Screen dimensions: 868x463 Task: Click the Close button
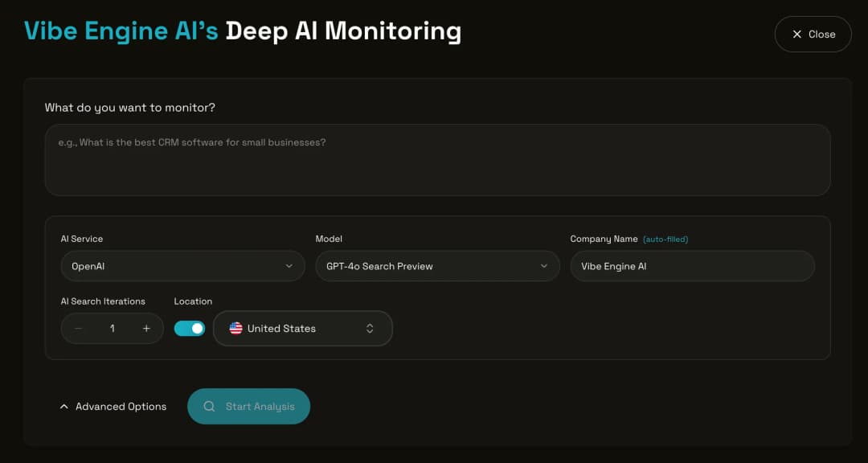click(x=813, y=34)
